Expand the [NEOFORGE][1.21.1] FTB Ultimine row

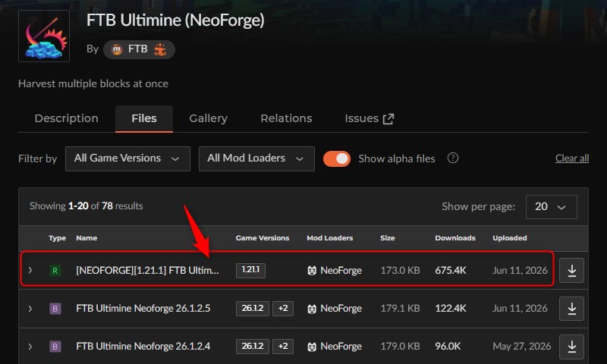[30, 270]
